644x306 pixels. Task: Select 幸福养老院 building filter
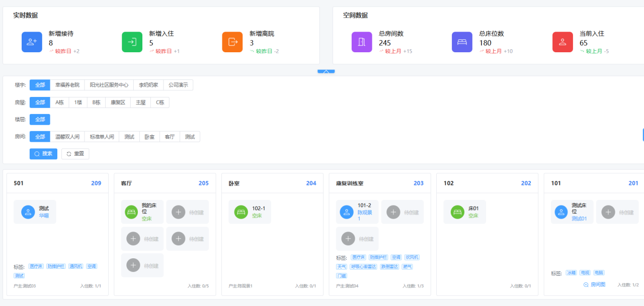[67, 85]
